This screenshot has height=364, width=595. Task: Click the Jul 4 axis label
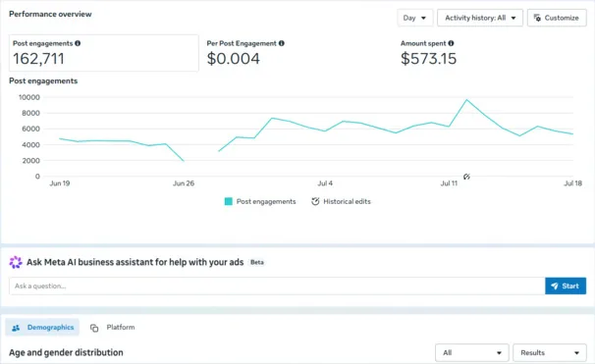(325, 183)
